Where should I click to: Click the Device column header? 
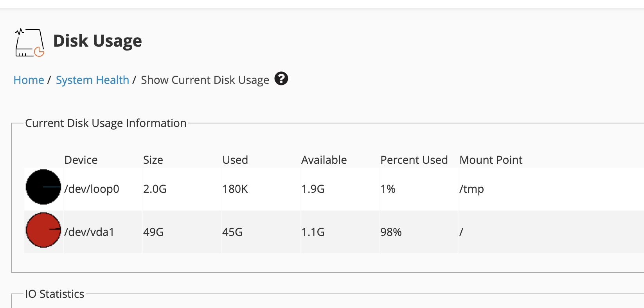[81, 160]
